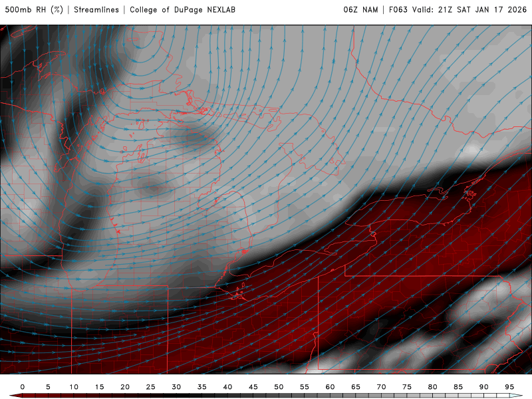Click the colorbar label "85"
532x399 pixels.
tap(458, 387)
